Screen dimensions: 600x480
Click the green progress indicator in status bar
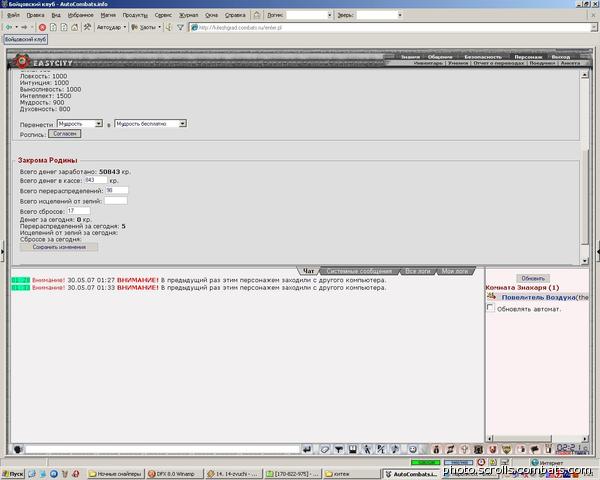(x=425, y=462)
